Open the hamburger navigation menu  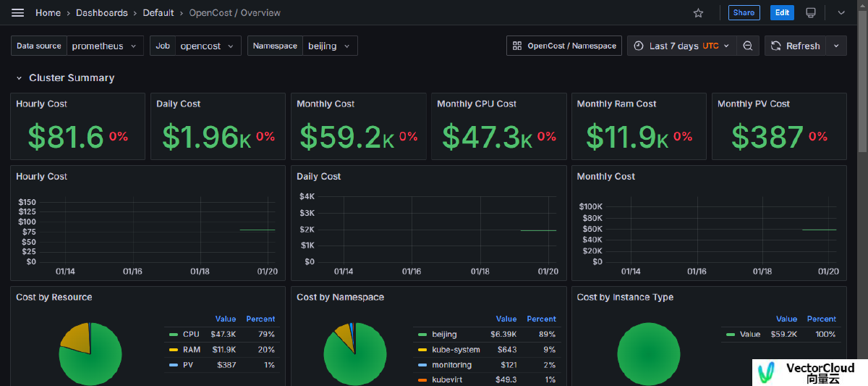18,13
